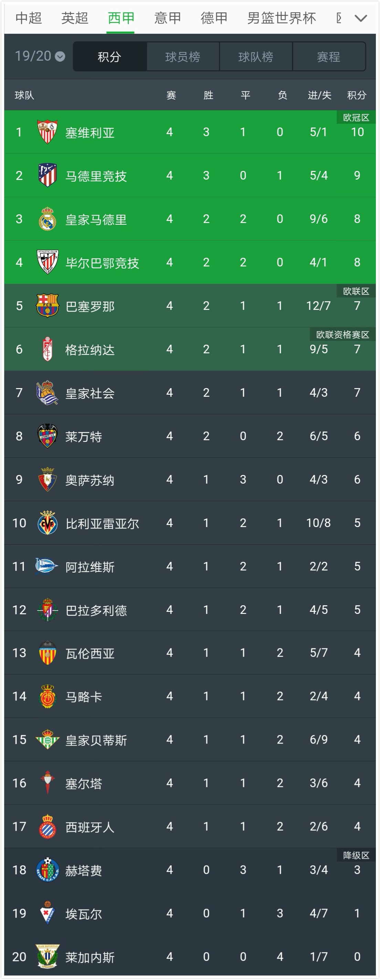Click the Valencia bat crest icon

pyautogui.click(x=47, y=653)
